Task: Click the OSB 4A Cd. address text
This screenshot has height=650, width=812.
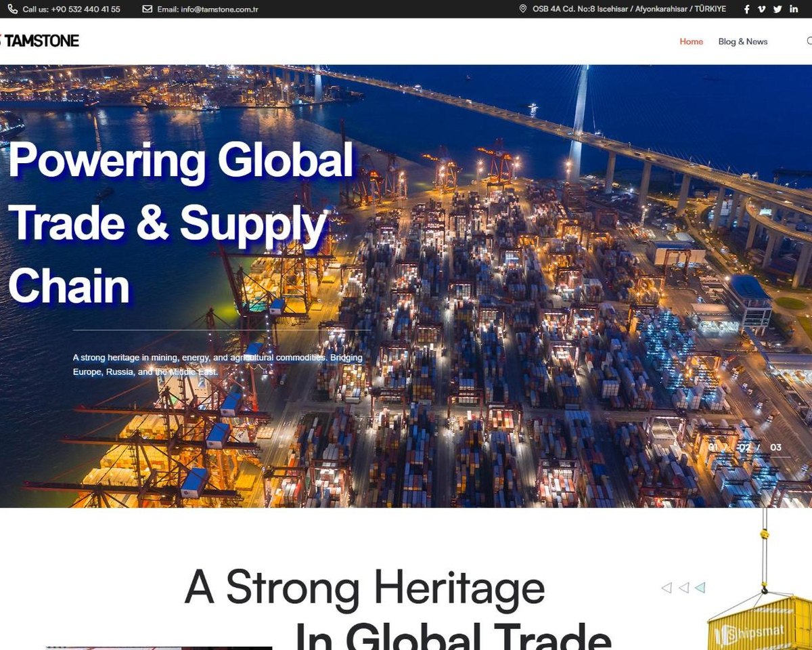Action: tap(629, 9)
